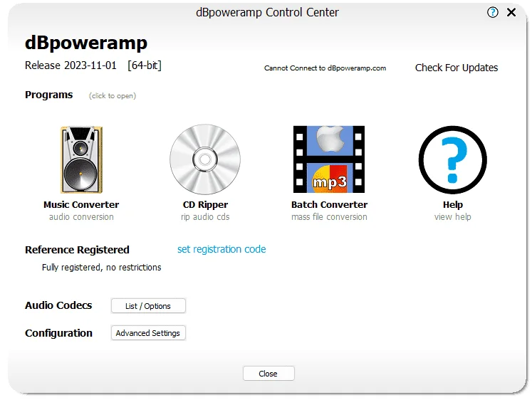Click the 'mass file conversion' subtitle
The image size is (532, 400).
(329, 217)
